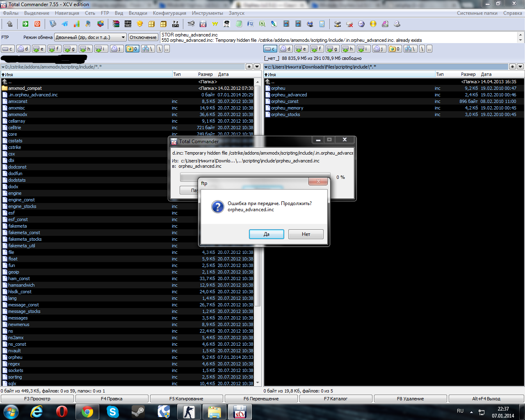Open network neighborhood in right drive bar
Viewport: 525px width, 420px height.
tap(410, 49)
